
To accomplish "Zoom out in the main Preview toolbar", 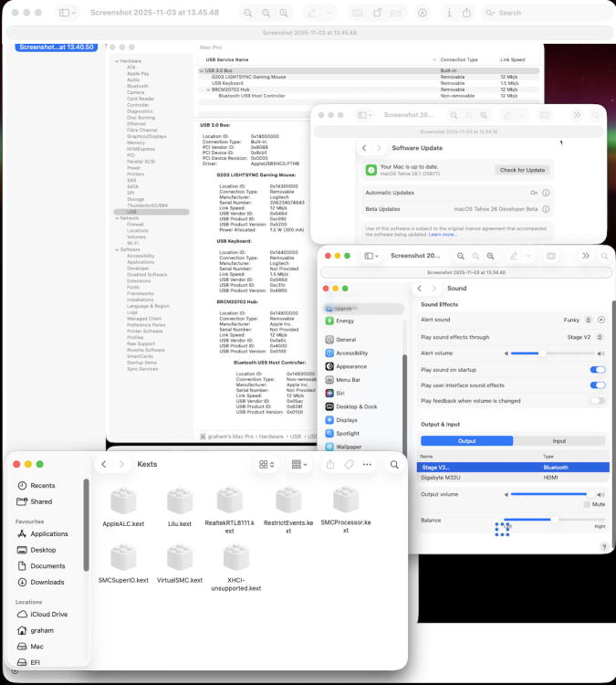I will coord(248,13).
